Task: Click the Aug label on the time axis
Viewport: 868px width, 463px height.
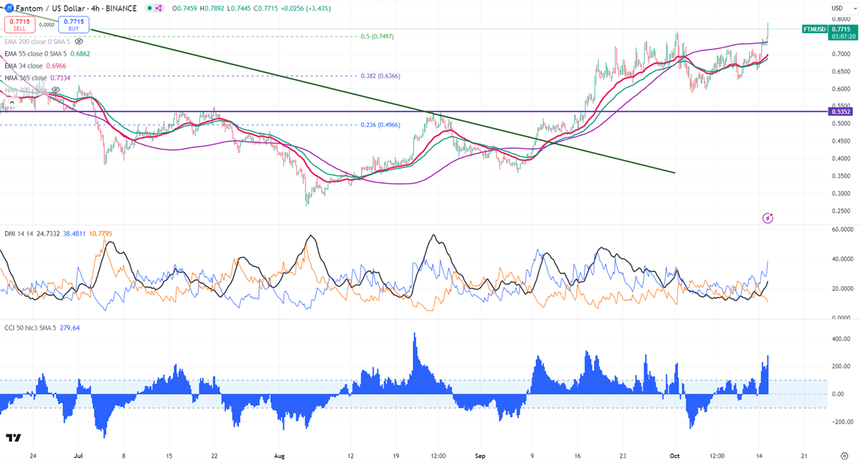Action: click(x=279, y=455)
